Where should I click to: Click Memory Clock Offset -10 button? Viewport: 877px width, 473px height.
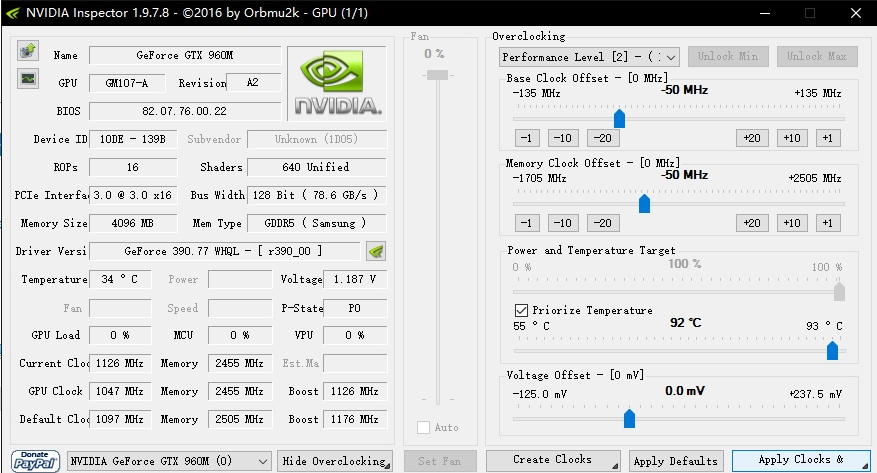563,223
